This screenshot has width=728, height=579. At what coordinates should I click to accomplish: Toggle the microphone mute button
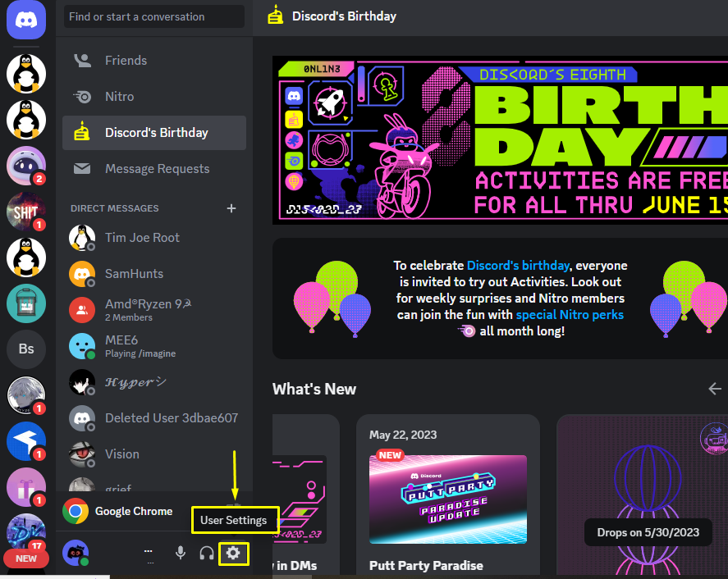click(181, 553)
